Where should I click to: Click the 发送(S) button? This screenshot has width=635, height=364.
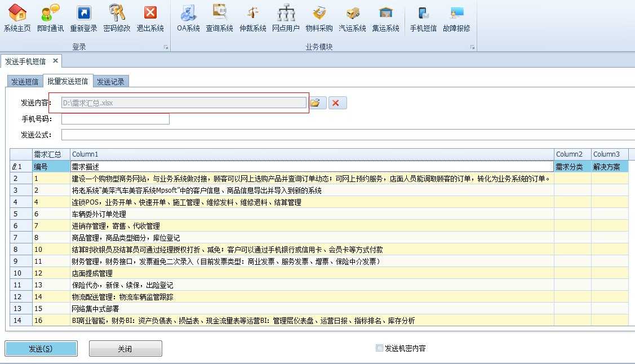pyautogui.click(x=41, y=349)
